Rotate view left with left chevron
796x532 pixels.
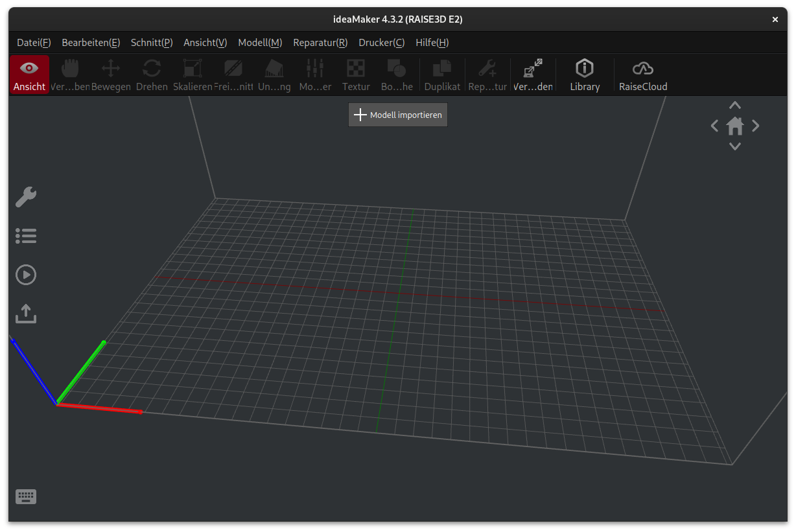pos(714,126)
